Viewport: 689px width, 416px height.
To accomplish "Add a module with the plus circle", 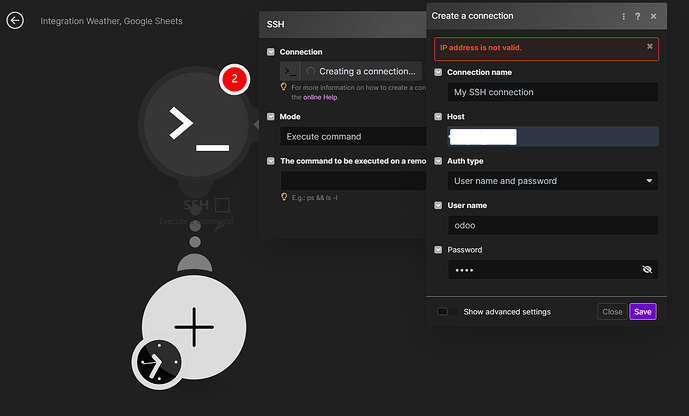I will click(194, 327).
